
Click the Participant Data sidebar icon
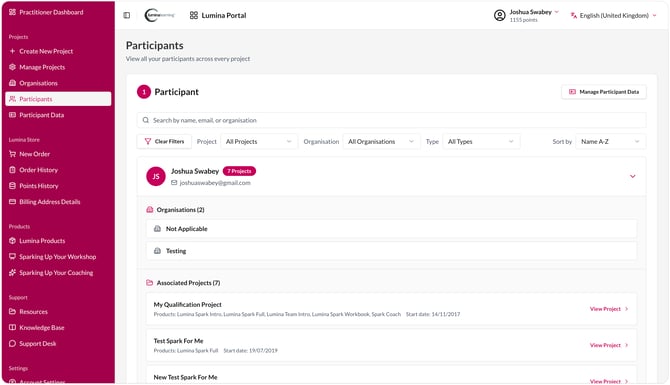click(12, 115)
